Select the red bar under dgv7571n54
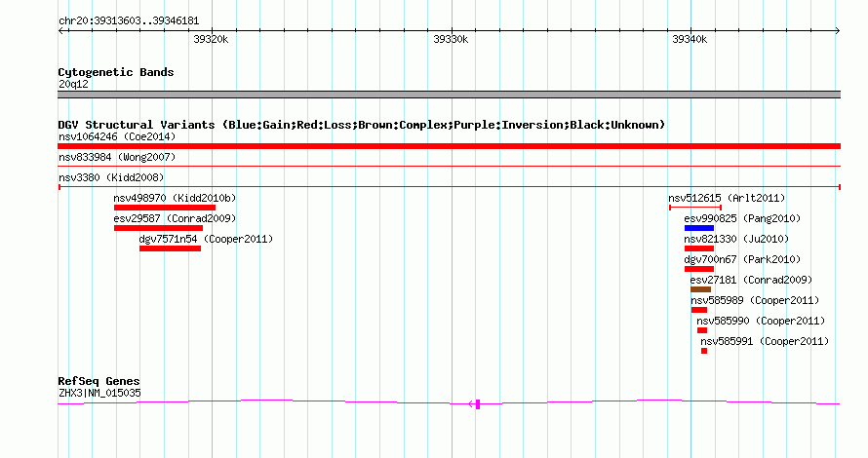 point(170,248)
